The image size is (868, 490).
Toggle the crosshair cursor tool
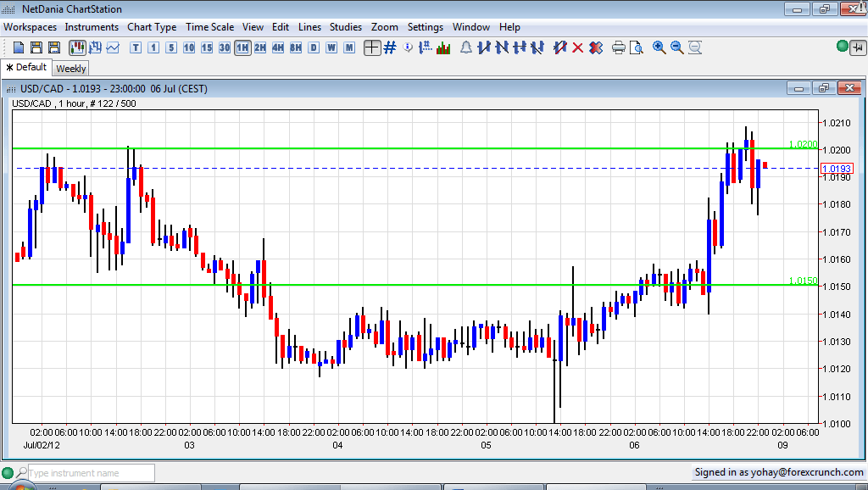(372, 47)
